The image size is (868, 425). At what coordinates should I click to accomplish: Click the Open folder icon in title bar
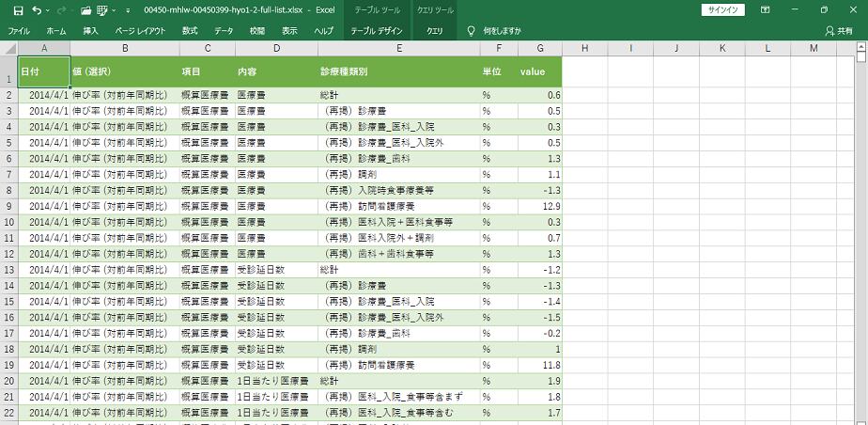click(x=85, y=9)
